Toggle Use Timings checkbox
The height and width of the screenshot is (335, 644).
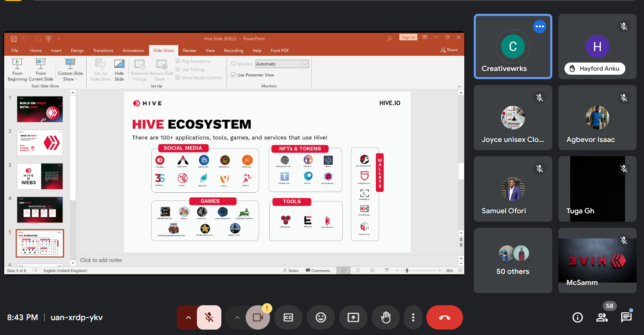[x=178, y=69]
